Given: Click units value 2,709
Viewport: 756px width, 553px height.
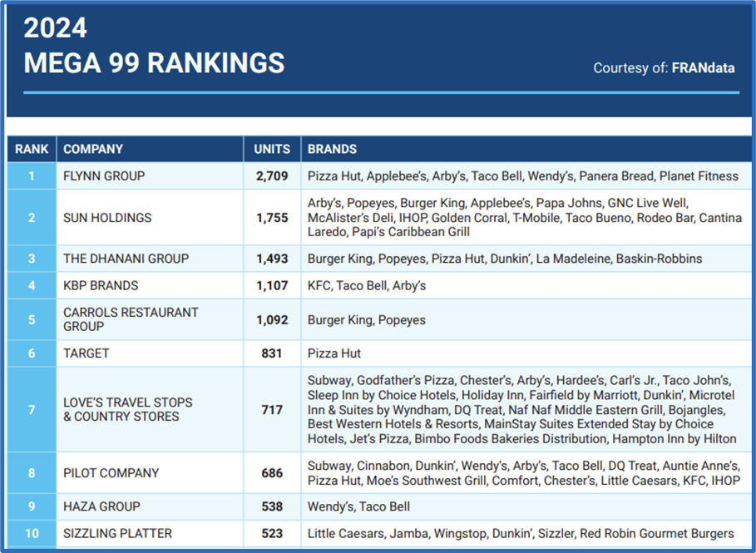Looking at the screenshot, I should point(272,176).
